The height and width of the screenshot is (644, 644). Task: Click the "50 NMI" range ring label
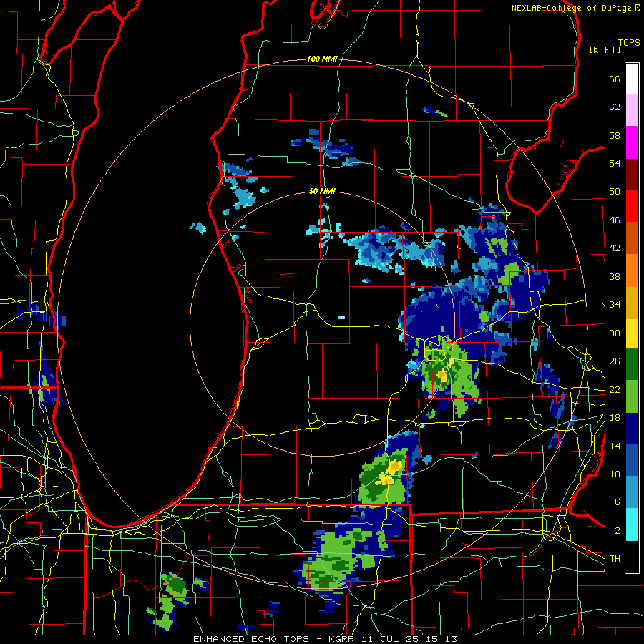point(322,191)
